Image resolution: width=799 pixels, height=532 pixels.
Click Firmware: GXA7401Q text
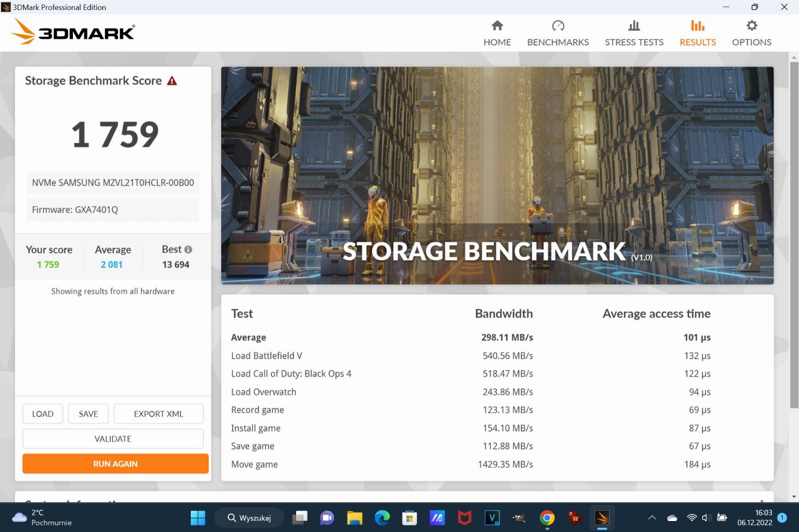point(75,210)
